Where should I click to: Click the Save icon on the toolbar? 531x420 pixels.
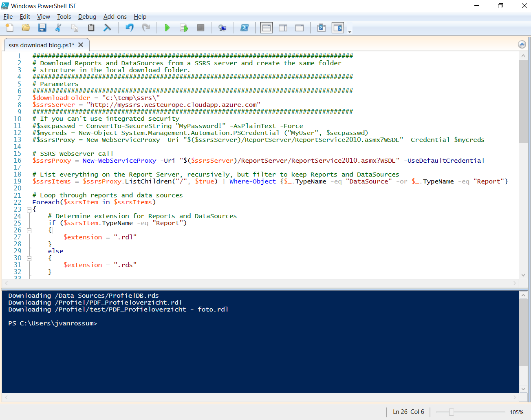point(42,28)
